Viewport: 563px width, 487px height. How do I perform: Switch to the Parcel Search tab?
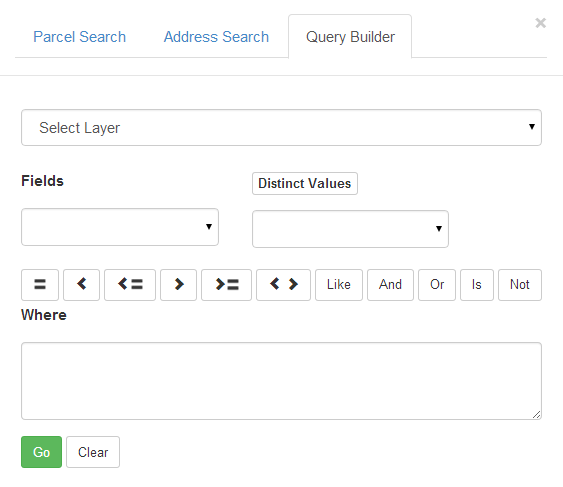79,37
